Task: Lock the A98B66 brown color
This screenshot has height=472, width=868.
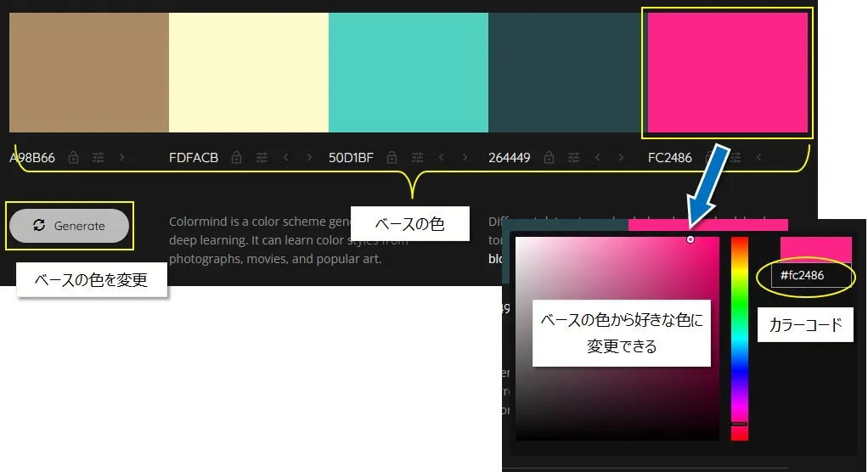Action: click(x=73, y=157)
